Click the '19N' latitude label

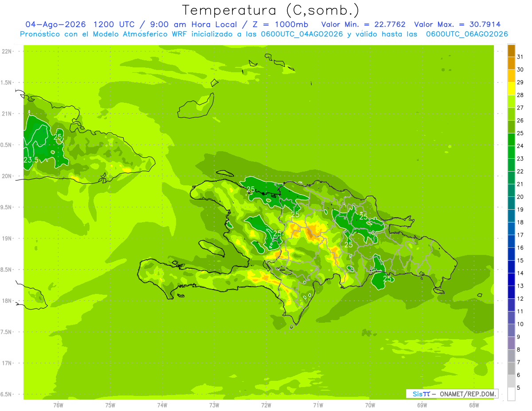click(x=6, y=239)
